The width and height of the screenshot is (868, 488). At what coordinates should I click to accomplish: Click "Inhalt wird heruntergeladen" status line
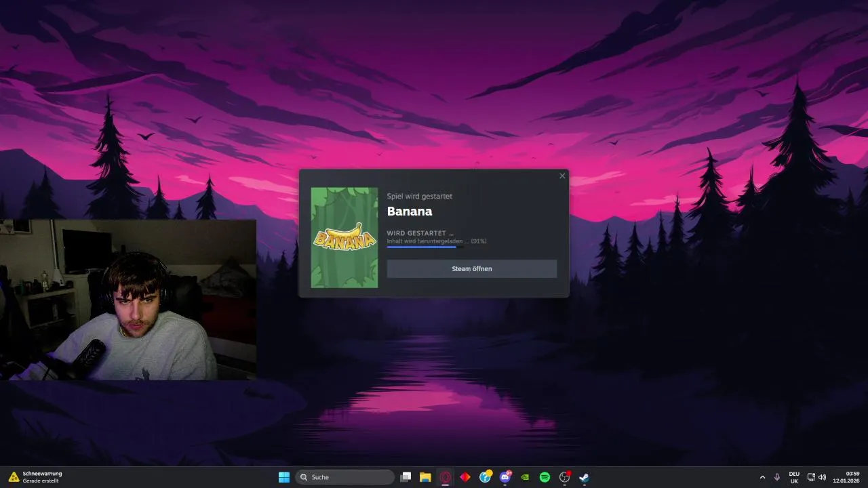click(437, 241)
